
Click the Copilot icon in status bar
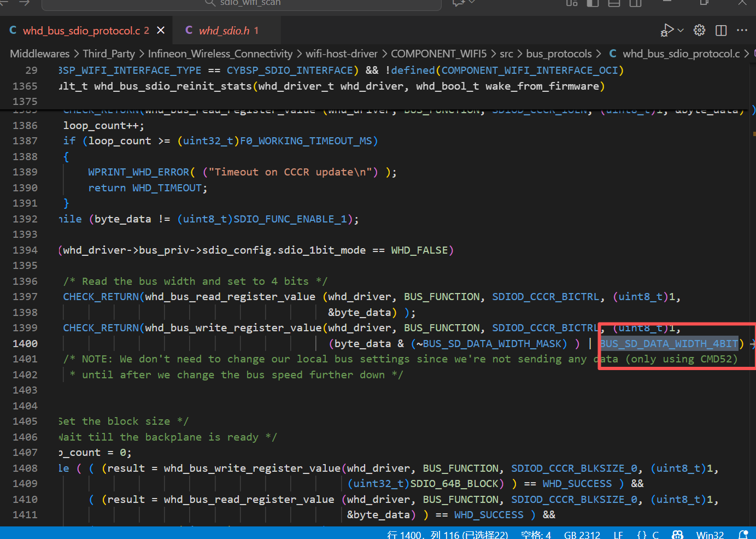(x=677, y=535)
